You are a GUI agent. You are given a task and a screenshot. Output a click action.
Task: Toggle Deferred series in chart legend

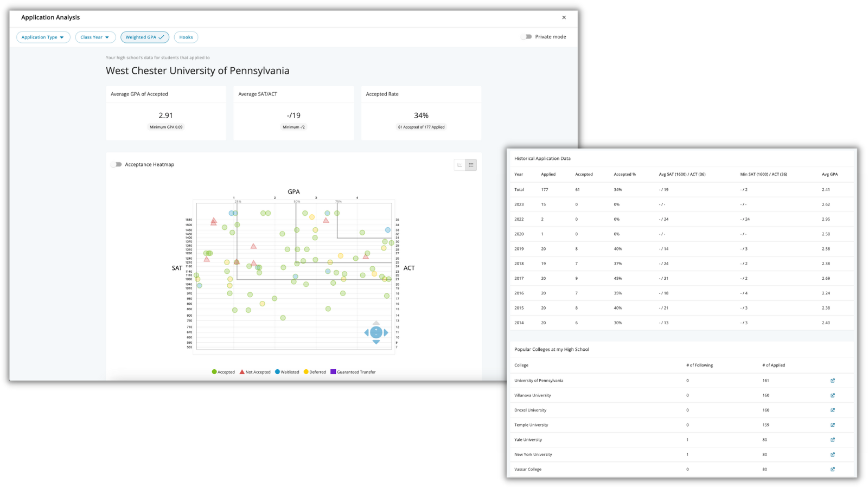click(315, 372)
